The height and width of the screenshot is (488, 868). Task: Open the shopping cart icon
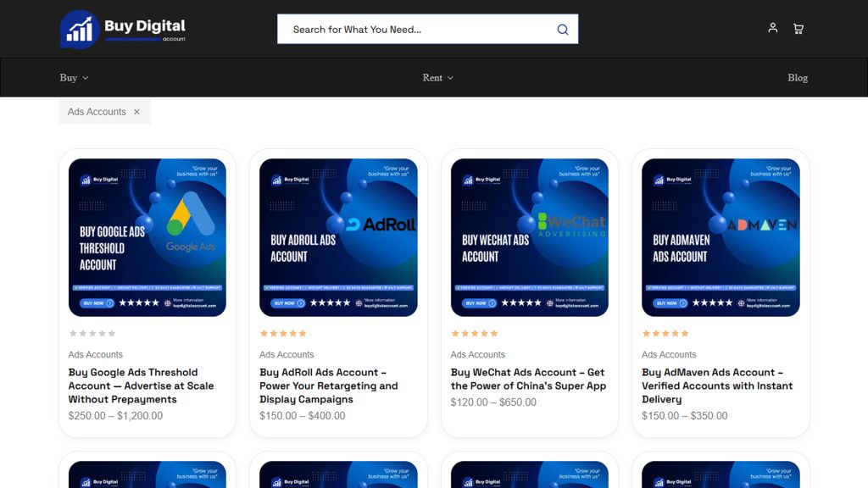click(798, 29)
